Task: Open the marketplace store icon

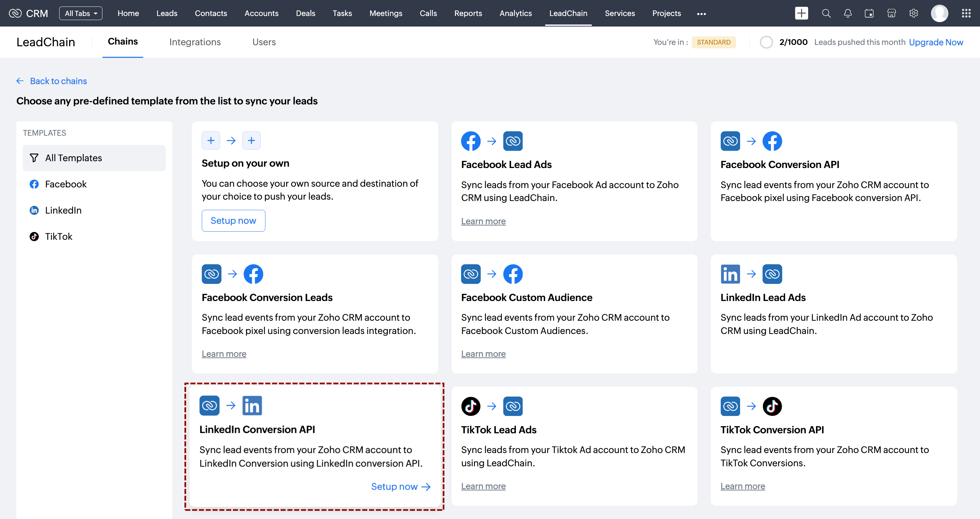Action: pyautogui.click(x=892, y=13)
